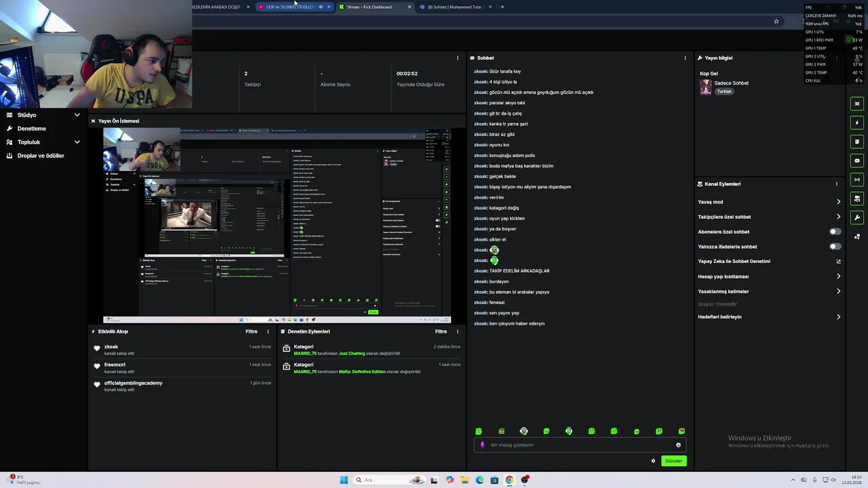Expand the Topluluk sidebar section
Image resolution: width=868 pixels, height=488 pixels.
[77, 142]
